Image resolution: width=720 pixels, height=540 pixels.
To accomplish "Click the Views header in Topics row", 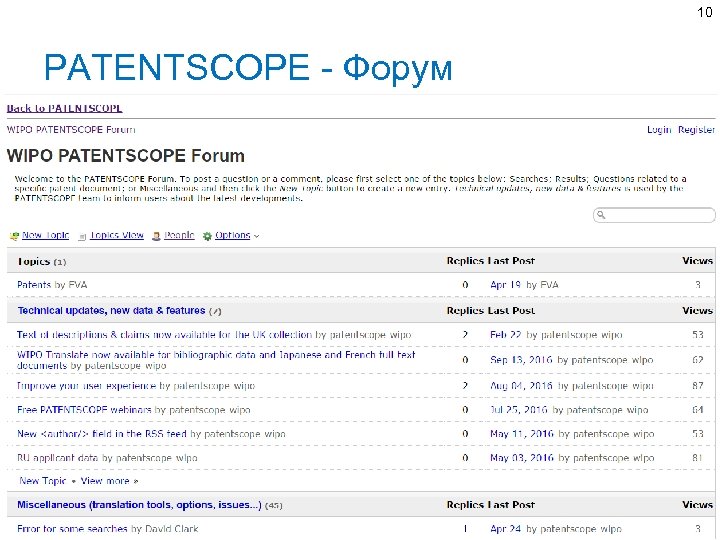I will click(698, 261).
